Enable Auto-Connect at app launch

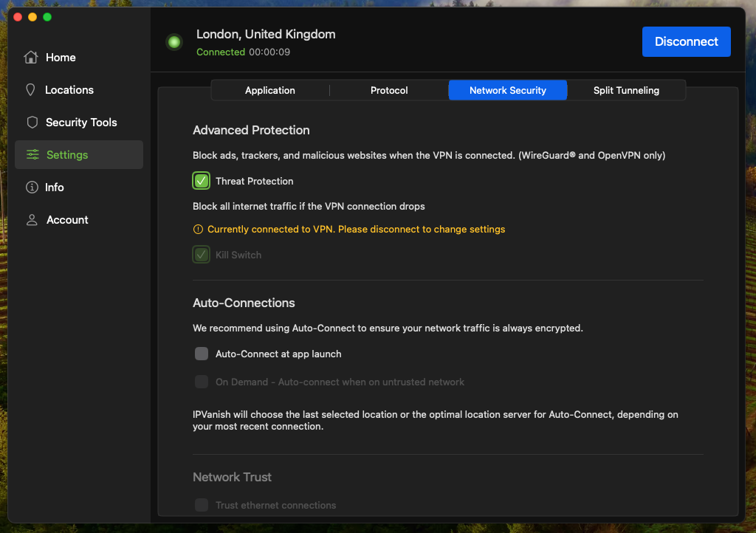point(202,354)
